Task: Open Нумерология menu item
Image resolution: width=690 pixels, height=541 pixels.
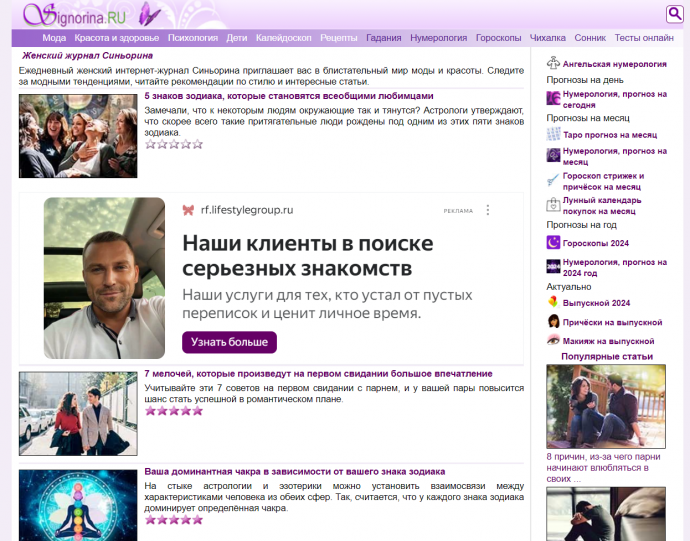Action: coord(439,38)
